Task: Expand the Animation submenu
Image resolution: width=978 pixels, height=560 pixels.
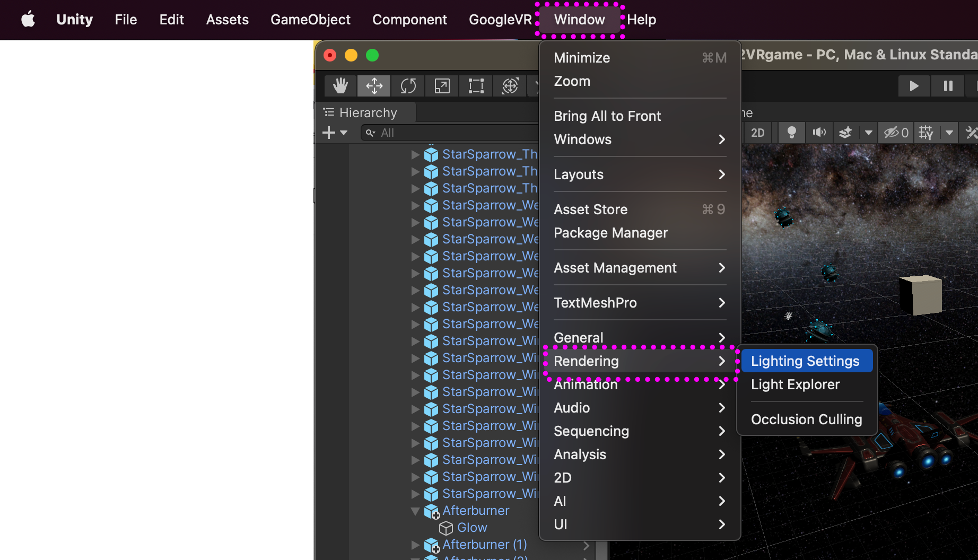Action: coord(640,384)
